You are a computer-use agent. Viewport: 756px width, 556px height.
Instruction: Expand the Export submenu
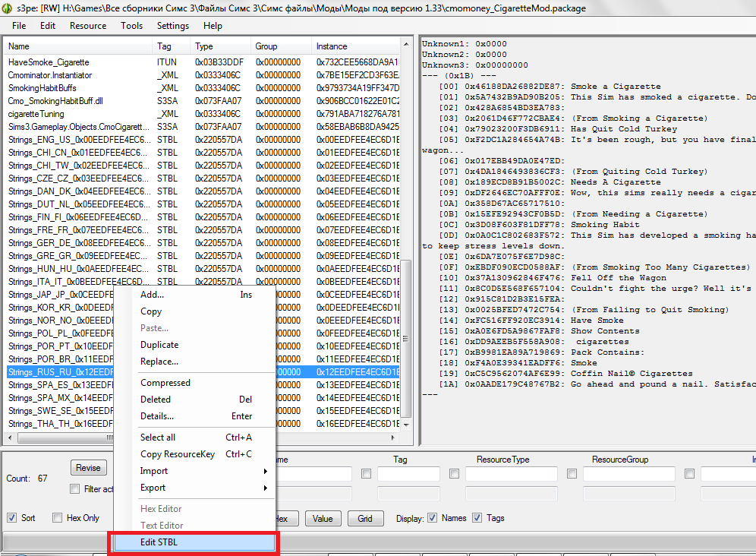[x=153, y=488]
